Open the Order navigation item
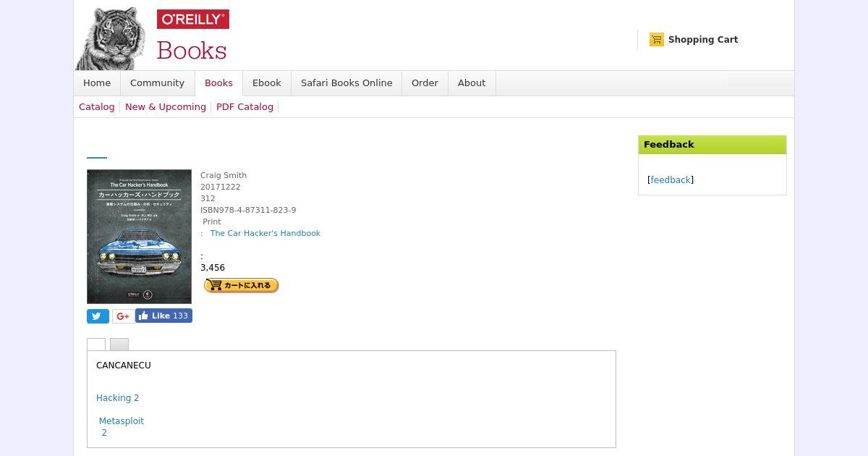The width and height of the screenshot is (868, 456). point(425,83)
